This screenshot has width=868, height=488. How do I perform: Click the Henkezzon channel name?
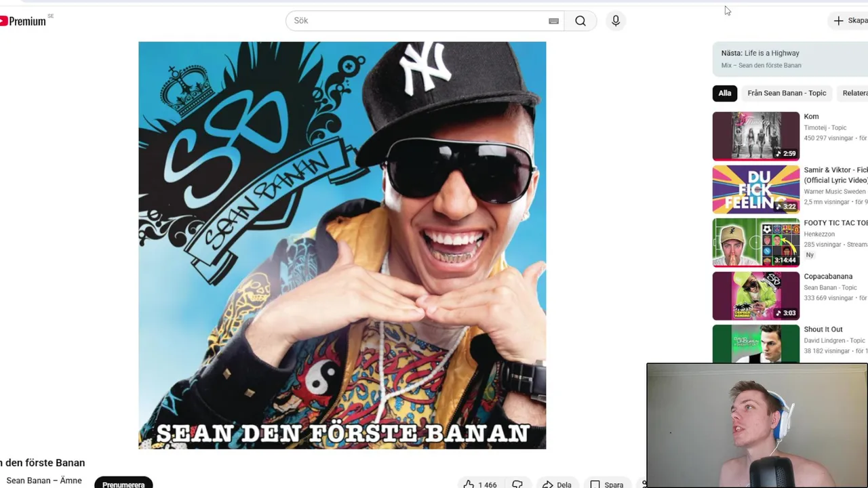click(819, 234)
